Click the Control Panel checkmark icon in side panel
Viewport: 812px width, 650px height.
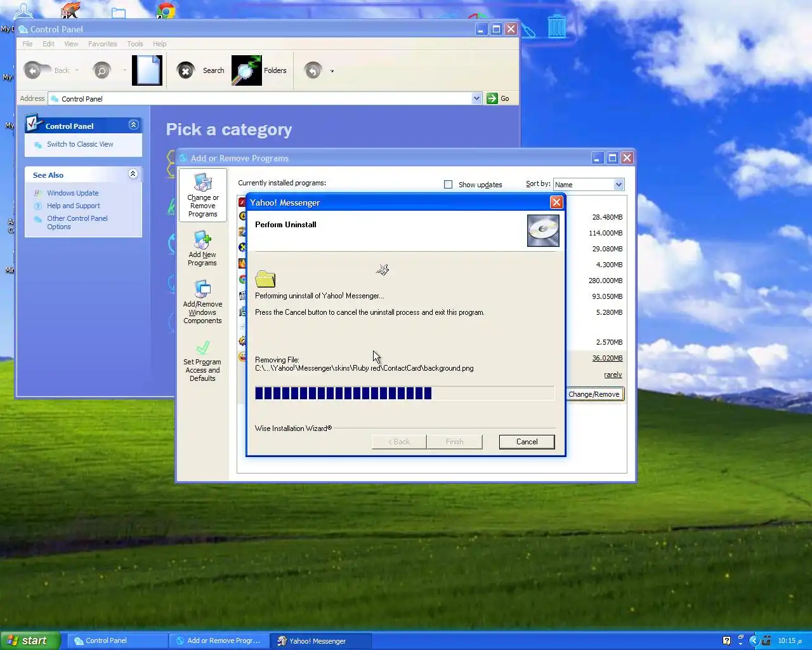(x=34, y=123)
